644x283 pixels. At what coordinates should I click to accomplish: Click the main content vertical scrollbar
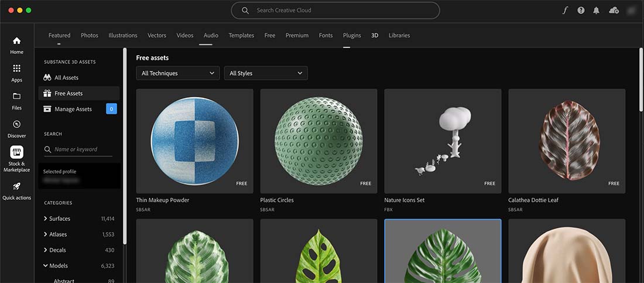pyautogui.click(x=640, y=79)
